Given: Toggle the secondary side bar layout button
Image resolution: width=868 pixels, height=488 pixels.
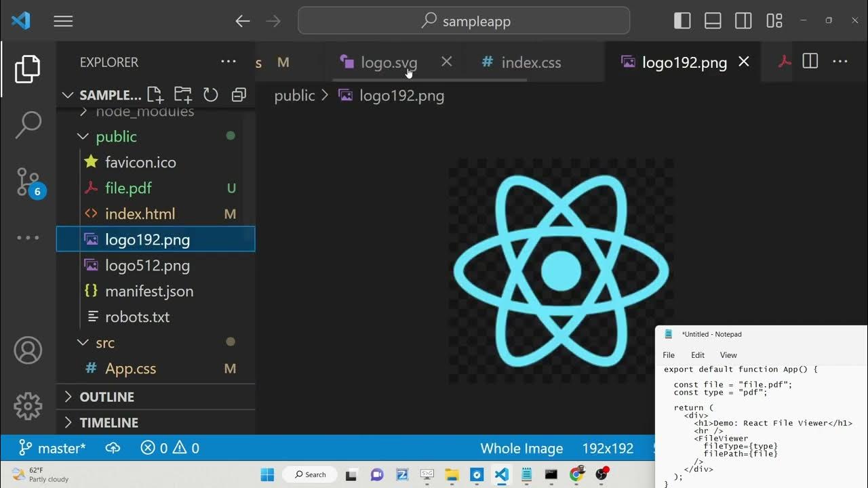Looking at the screenshot, I should (743, 21).
